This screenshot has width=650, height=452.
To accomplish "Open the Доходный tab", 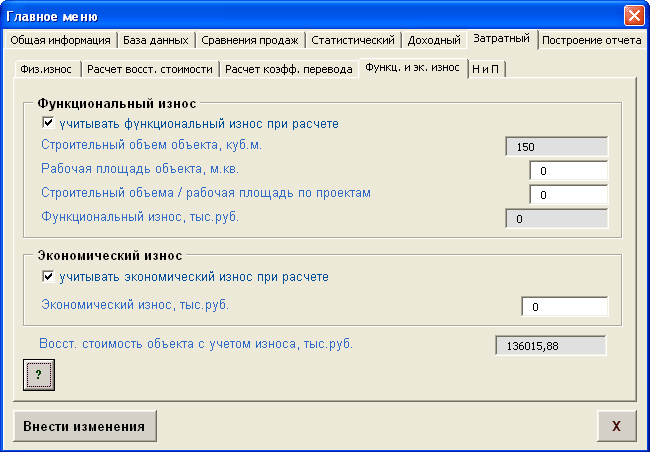I will [x=434, y=40].
